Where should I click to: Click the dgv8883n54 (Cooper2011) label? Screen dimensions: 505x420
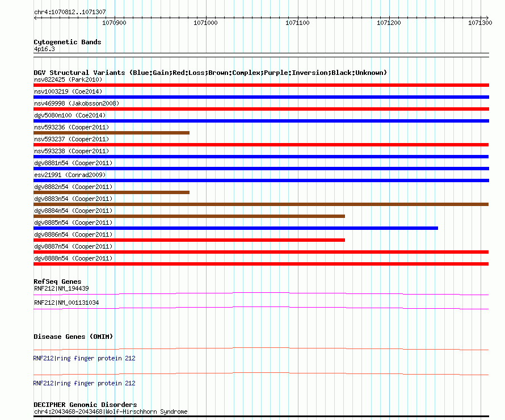click(73, 199)
